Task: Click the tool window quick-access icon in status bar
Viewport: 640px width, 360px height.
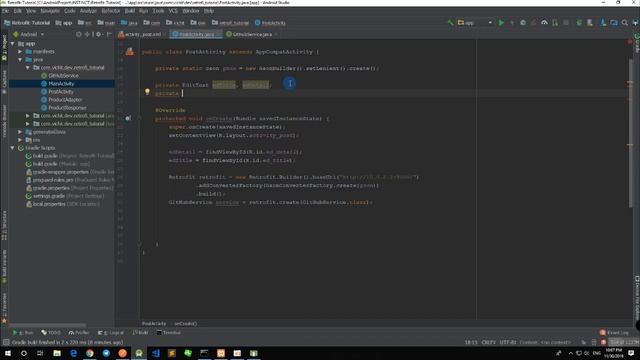Action: click(x=6, y=342)
